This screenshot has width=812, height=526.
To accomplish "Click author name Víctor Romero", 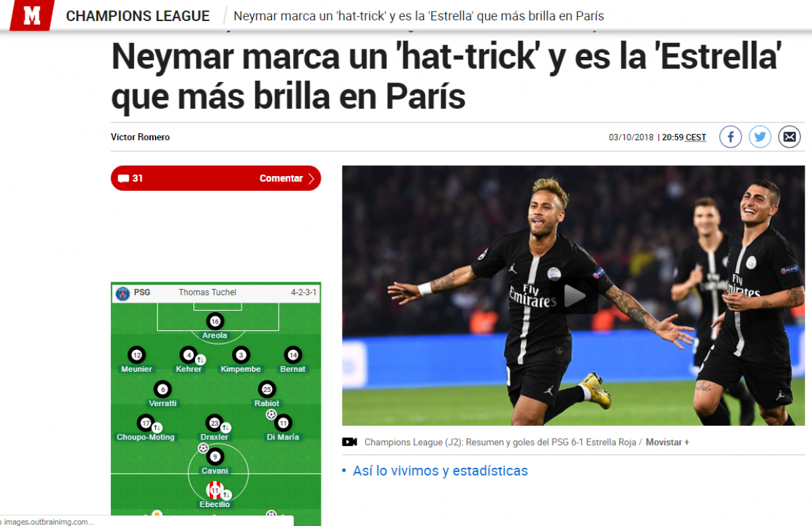I will tap(140, 137).
